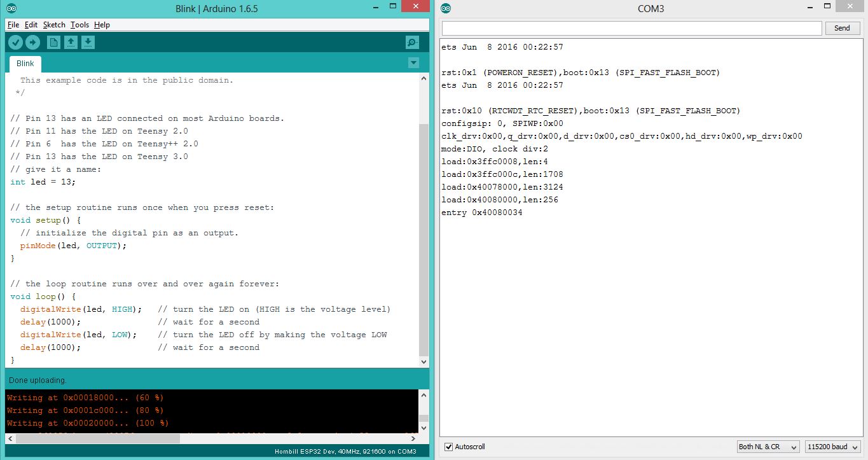Image resolution: width=868 pixels, height=460 pixels.
Task: Click the code editor scroll-down arrow
Action: point(424,361)
